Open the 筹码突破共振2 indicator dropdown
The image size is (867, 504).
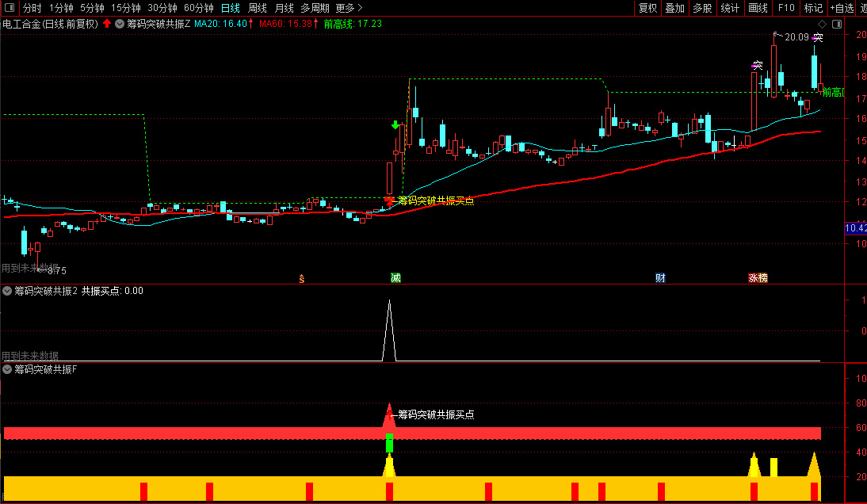click(x=7, y=291)
